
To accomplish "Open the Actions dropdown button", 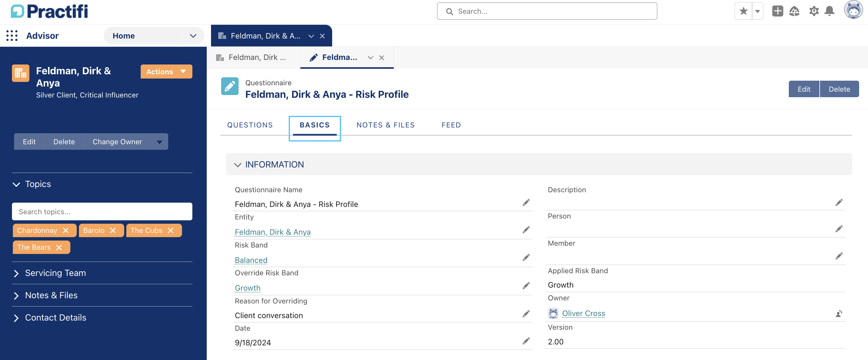I will click(x=166, y=72).
